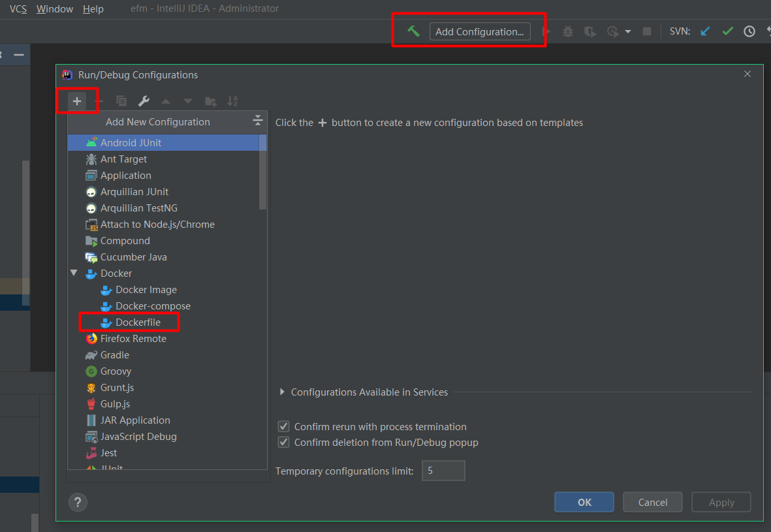
Task: Click the Cancel button
Action: pyautogui.click(x=652, y=502)
